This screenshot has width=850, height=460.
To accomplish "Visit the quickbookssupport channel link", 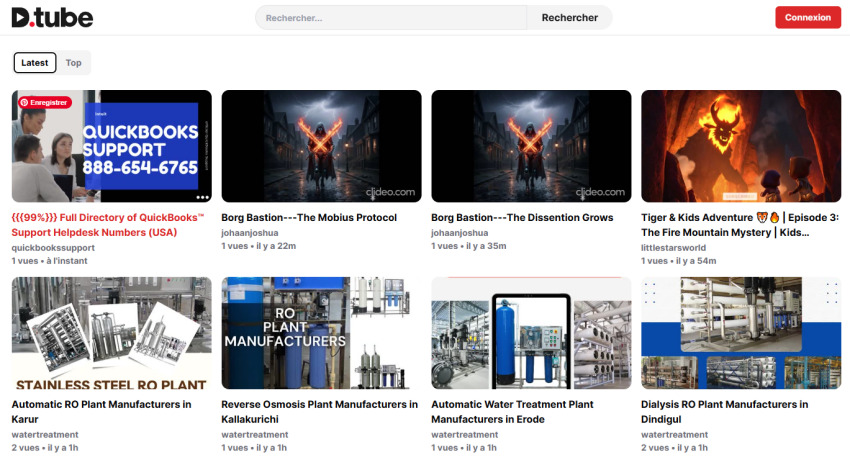I will (53, 247).
